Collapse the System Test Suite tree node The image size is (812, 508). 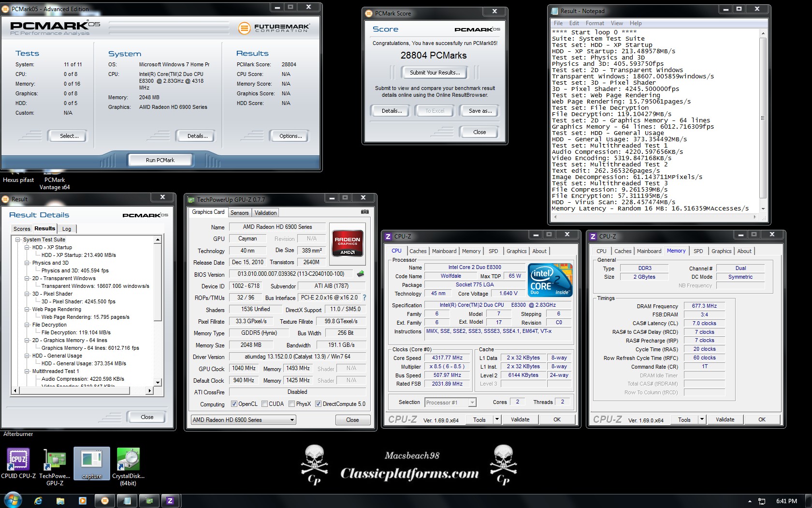coord(18,239)
